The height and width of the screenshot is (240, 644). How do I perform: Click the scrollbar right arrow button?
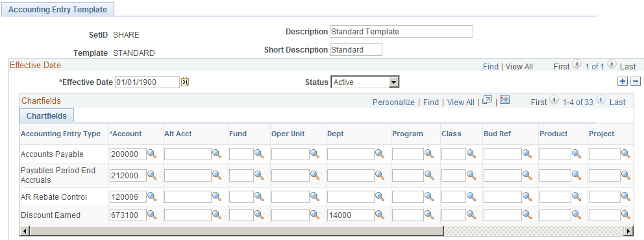[x=628, y=230]
